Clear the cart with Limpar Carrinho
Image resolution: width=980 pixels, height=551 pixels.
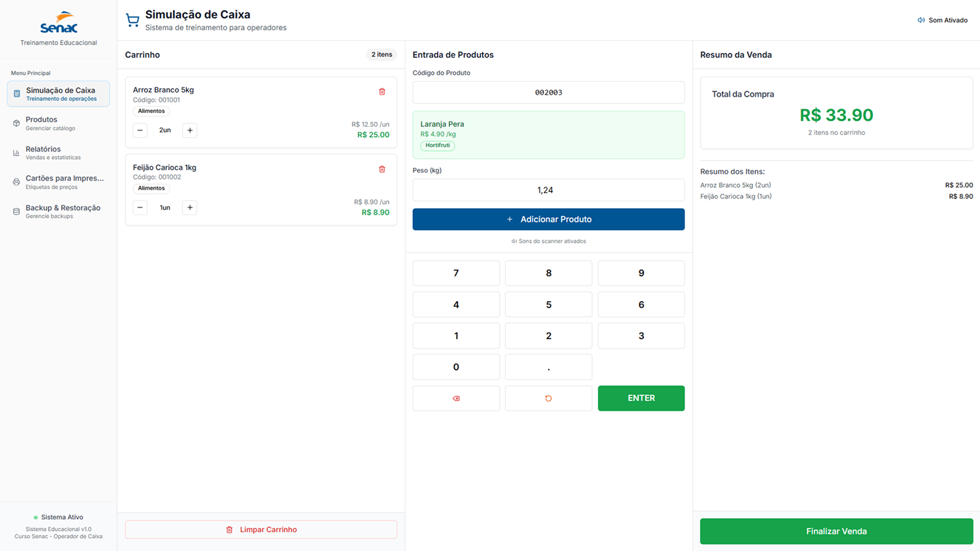261,529
